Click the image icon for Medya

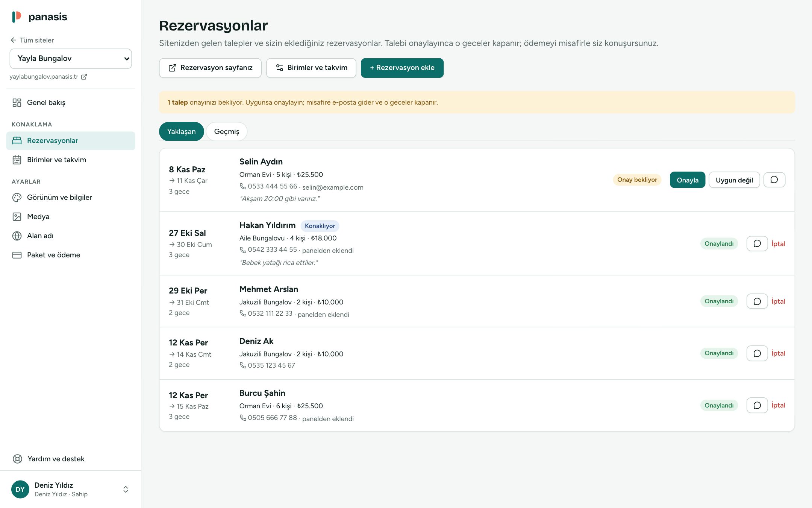[17, 217]
